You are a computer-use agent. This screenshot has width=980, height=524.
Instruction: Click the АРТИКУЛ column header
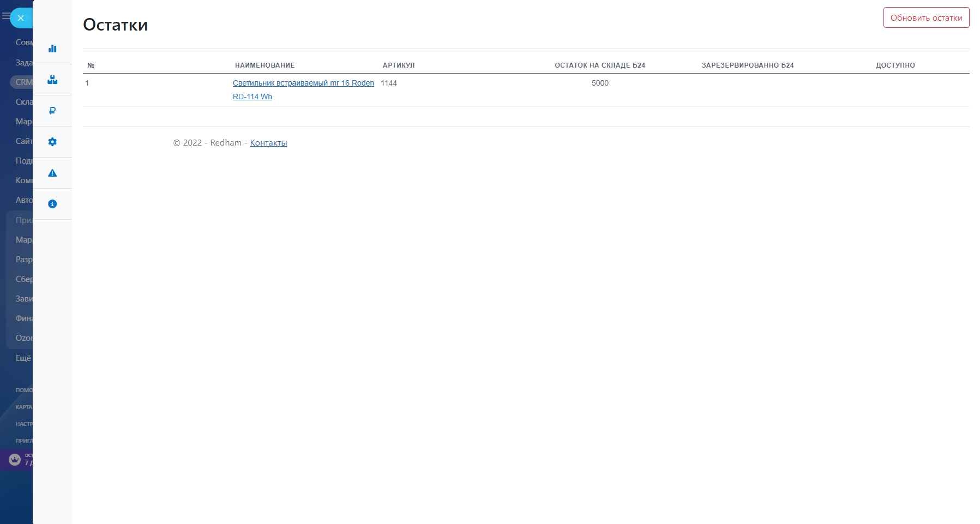(399, 65)
